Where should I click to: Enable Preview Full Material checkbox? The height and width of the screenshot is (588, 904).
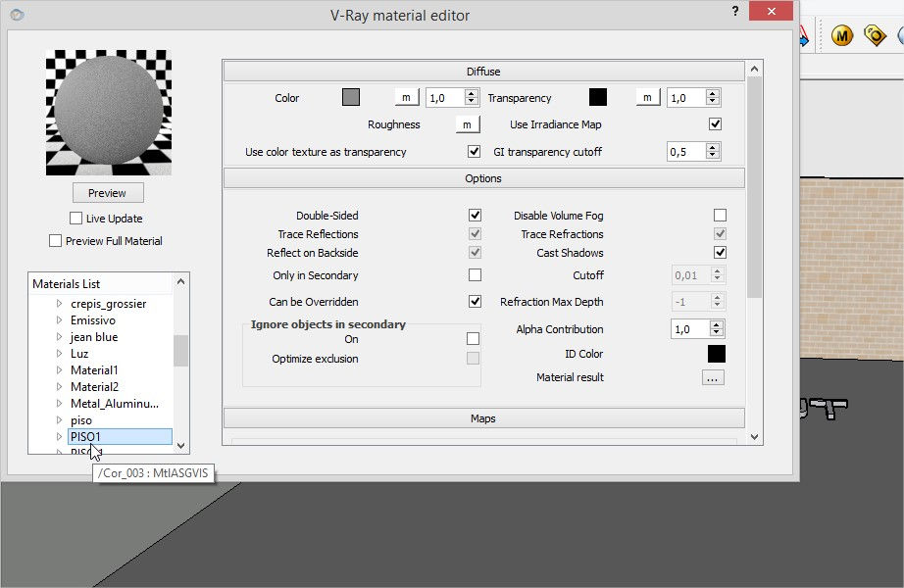55,240
